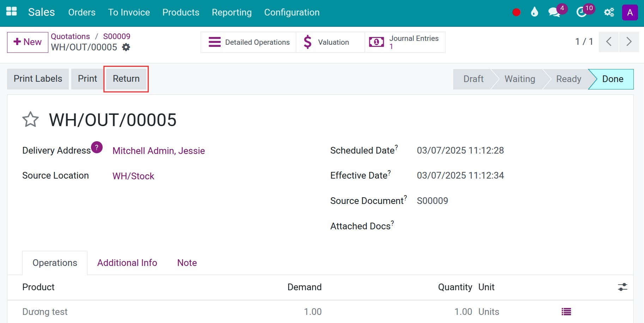
Task: Mark WH/OUT/00005 with the star icon
Action: [30, 119]
